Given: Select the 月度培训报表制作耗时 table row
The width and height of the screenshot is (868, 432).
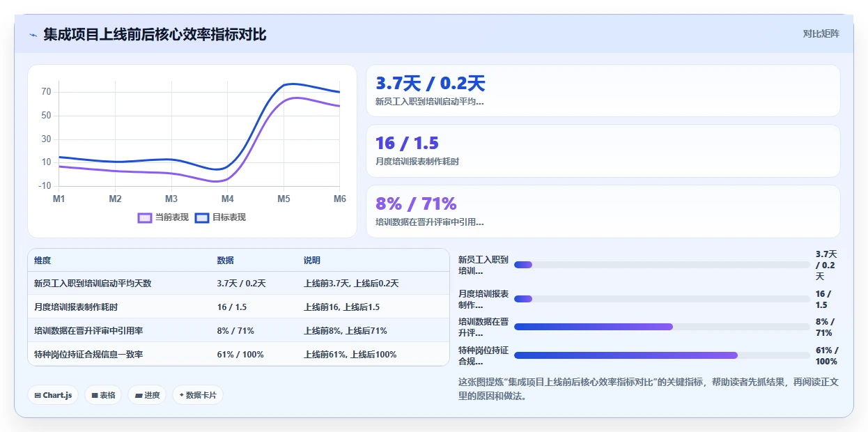Looking at the screenshot, I should click(239, 307).
